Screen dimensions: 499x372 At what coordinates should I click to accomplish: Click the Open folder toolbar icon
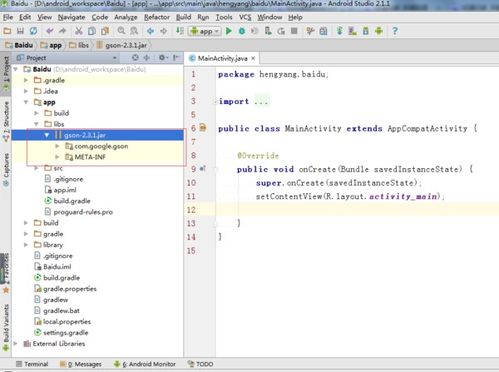7,31
